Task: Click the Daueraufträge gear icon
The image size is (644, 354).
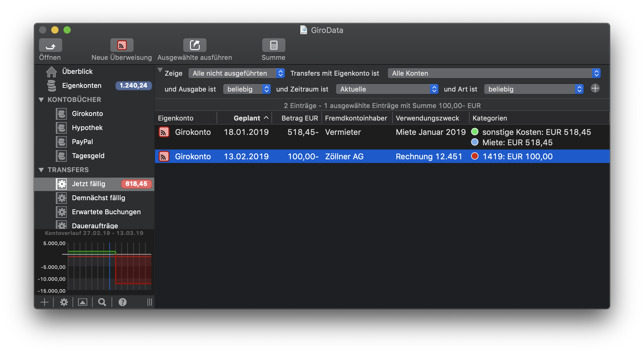Action: click(x=61, y=225)
